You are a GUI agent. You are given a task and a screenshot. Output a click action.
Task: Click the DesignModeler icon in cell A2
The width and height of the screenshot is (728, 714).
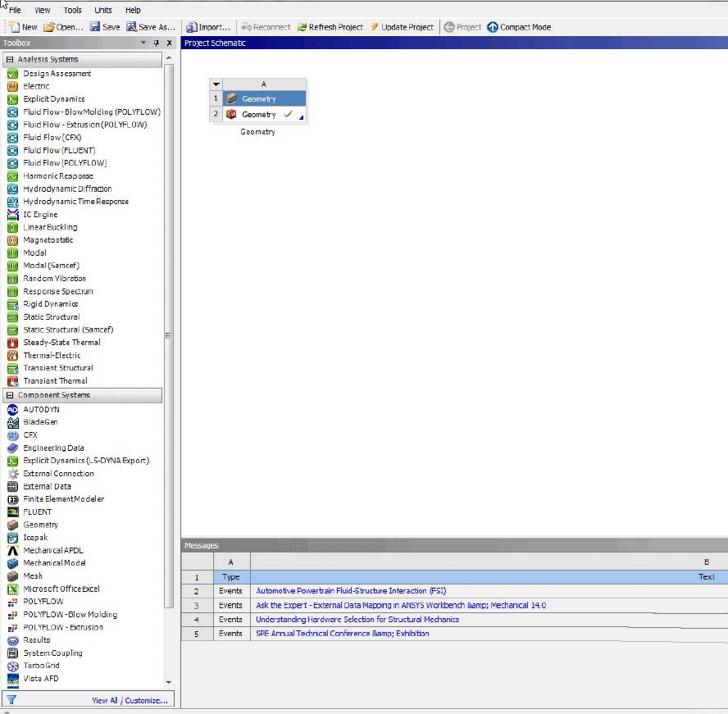coord(231,114)
